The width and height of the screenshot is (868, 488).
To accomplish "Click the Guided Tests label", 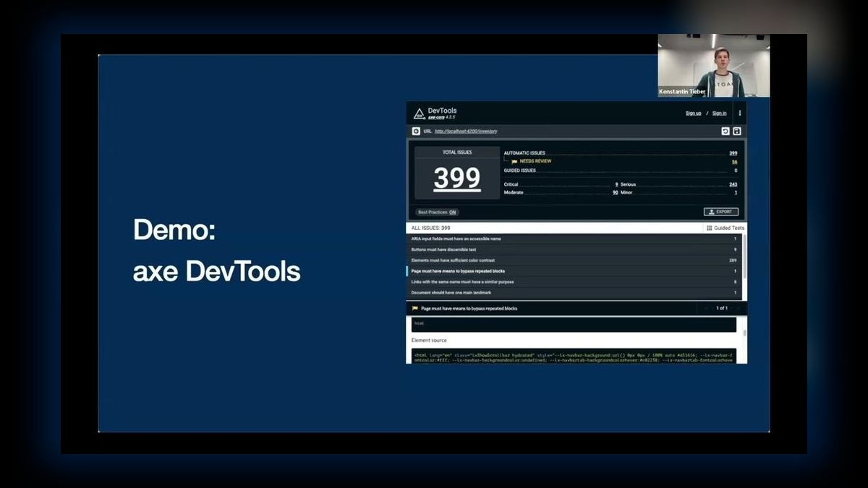I will pyautogui.click(x=729, y=228).
